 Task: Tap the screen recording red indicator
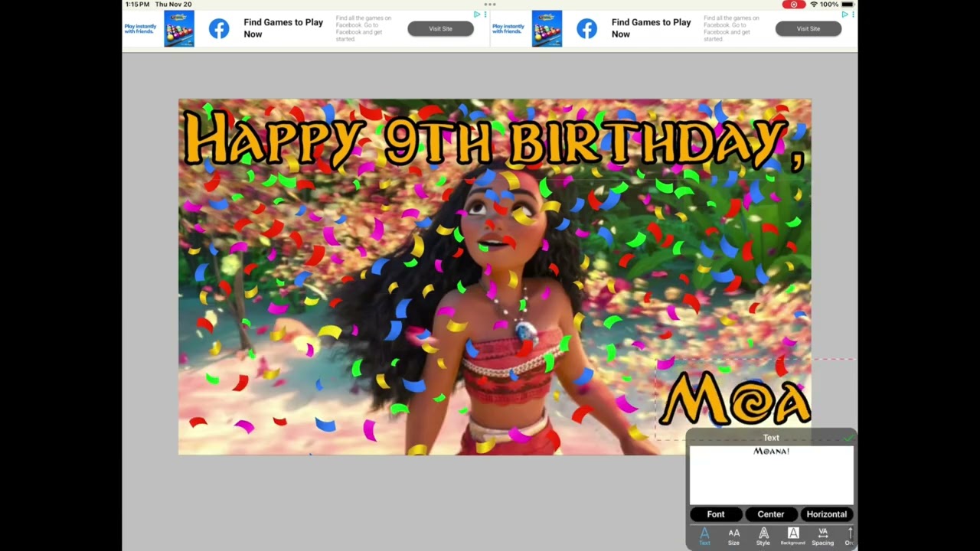click(793, 5)
